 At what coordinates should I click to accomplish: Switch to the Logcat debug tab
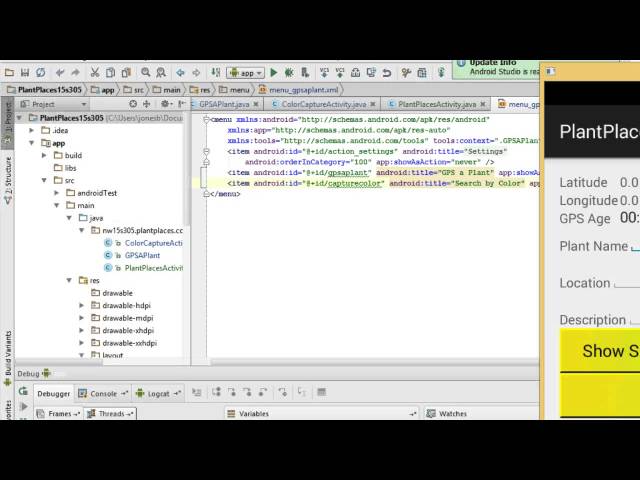click(x=158, y=393)
